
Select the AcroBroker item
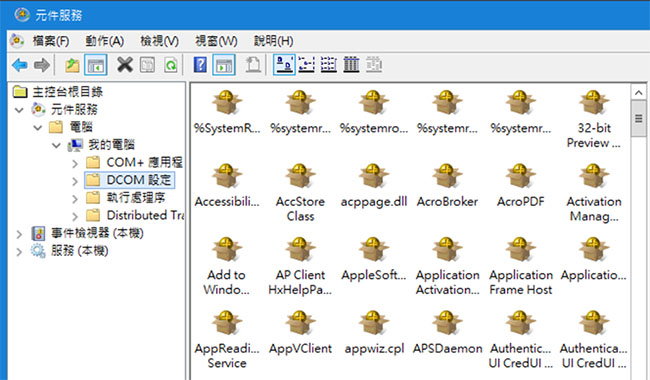click(447, 186)
